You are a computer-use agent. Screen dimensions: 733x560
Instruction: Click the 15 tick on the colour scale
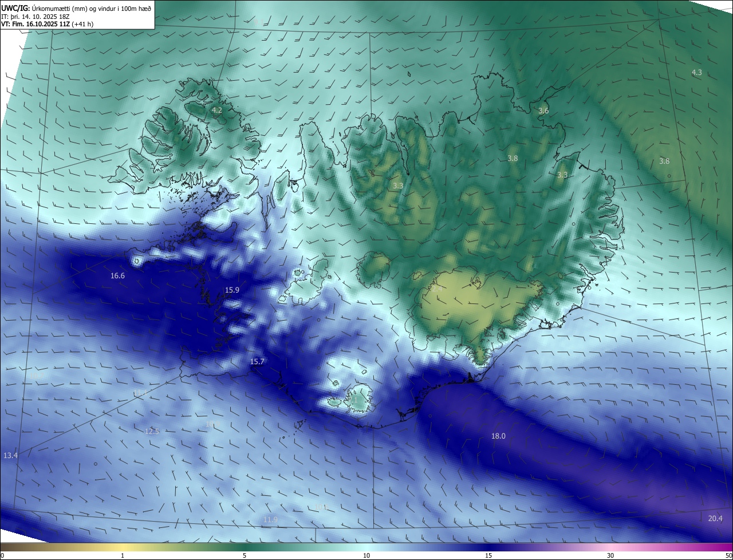coord(488,555)
